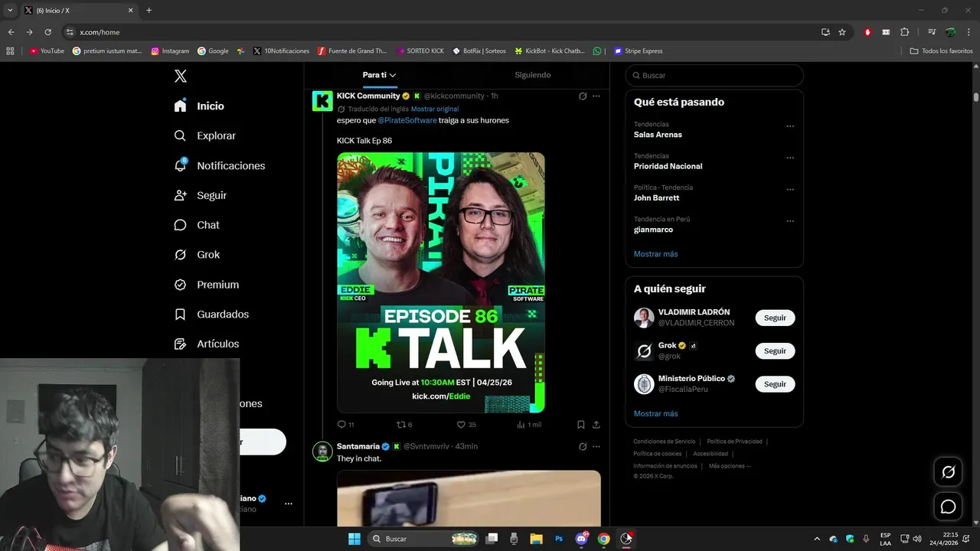Open the Seguir page
The height and width of the screenshot is (551, 980).
coord(201,195)
